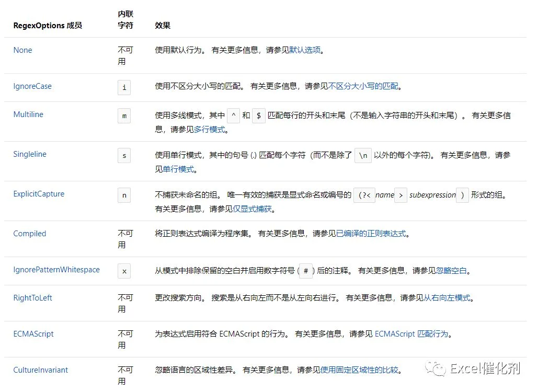Click the '(?<' code box in ExplicitCapture row

point(364,195)
